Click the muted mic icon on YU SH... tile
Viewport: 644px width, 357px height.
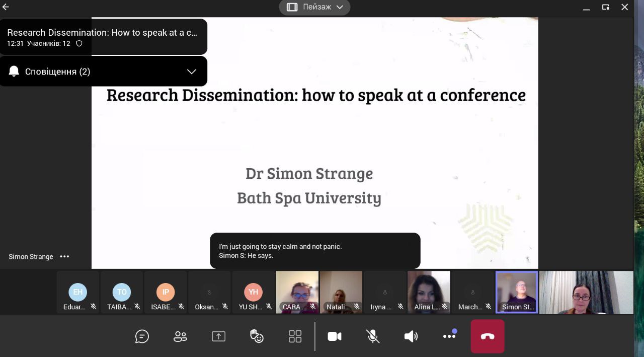[269, 307]
